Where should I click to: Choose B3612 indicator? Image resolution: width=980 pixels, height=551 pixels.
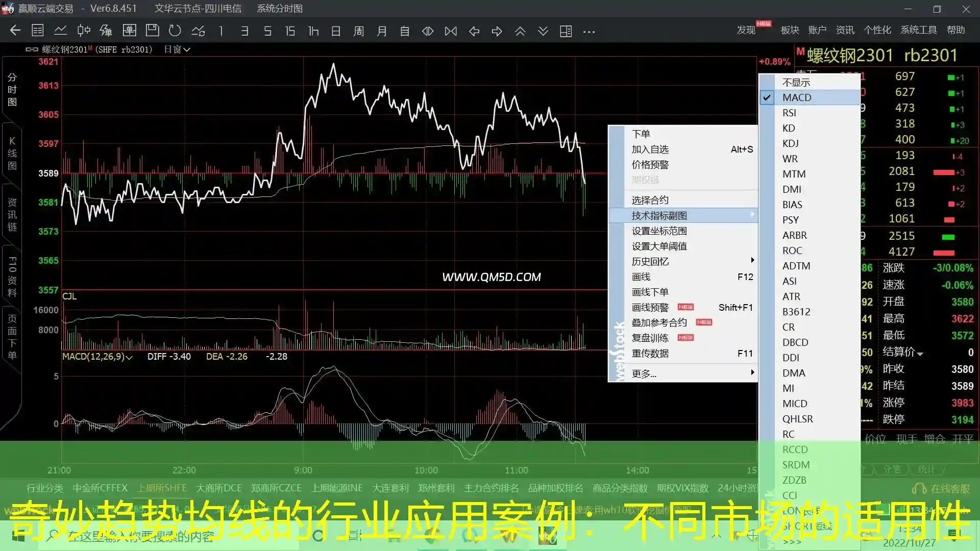(x=810, y=312)
